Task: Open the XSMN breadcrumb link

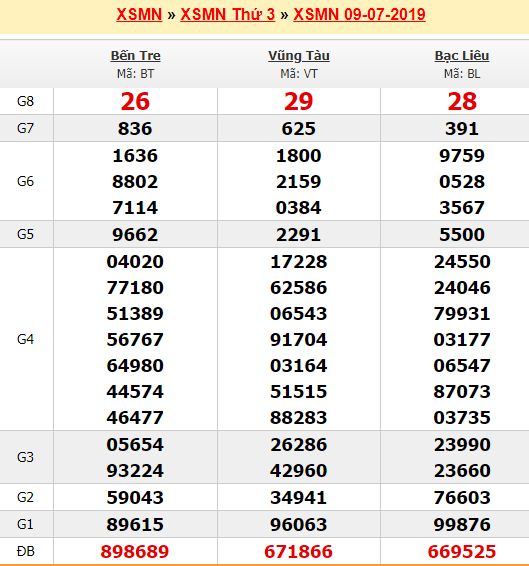Action: click(139, 14)
